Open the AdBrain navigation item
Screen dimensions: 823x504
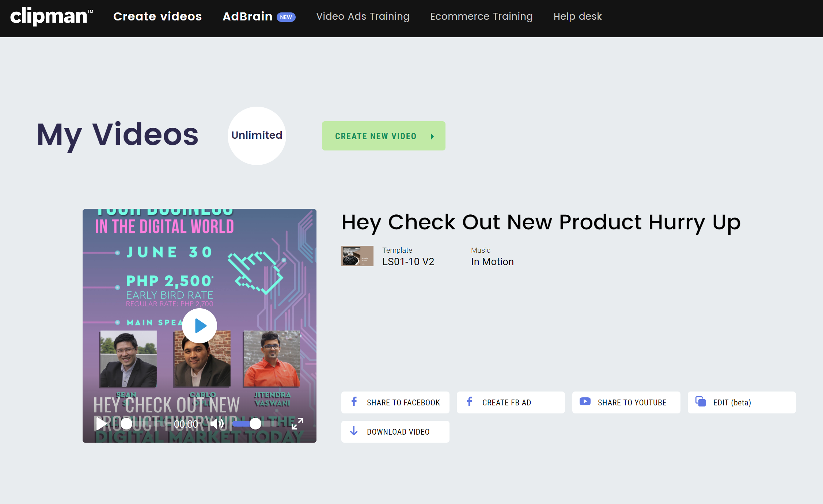[247, 16]
